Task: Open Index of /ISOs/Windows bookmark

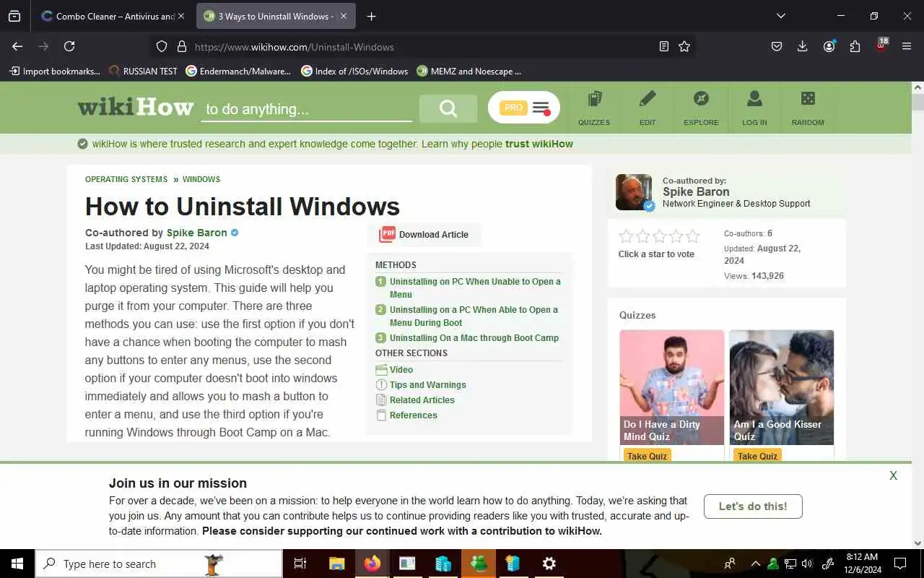Action: 354,71
